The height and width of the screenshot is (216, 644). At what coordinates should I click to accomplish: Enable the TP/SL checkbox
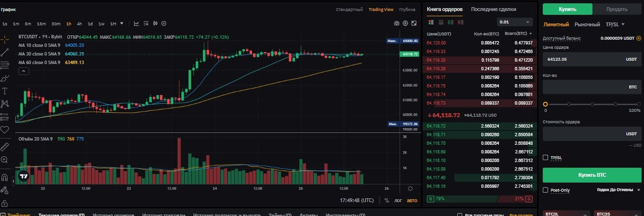pos(546,158)
